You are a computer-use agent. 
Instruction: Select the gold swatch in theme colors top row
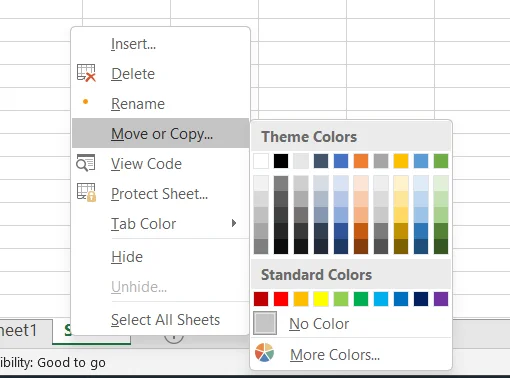click(401, 161)
